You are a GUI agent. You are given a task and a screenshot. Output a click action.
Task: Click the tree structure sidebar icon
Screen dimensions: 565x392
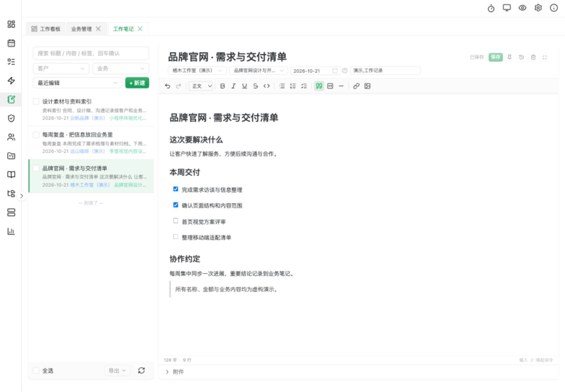(11, 193)
